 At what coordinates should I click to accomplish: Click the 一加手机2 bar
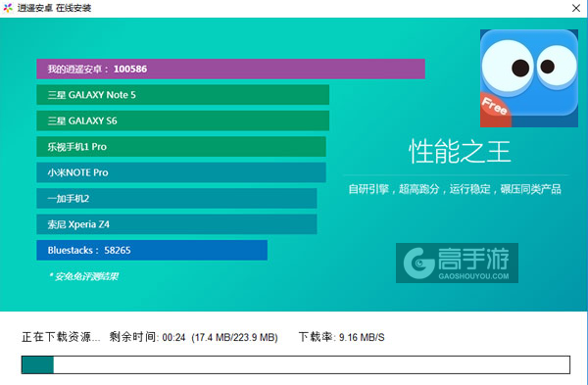(x=176, y=198)
